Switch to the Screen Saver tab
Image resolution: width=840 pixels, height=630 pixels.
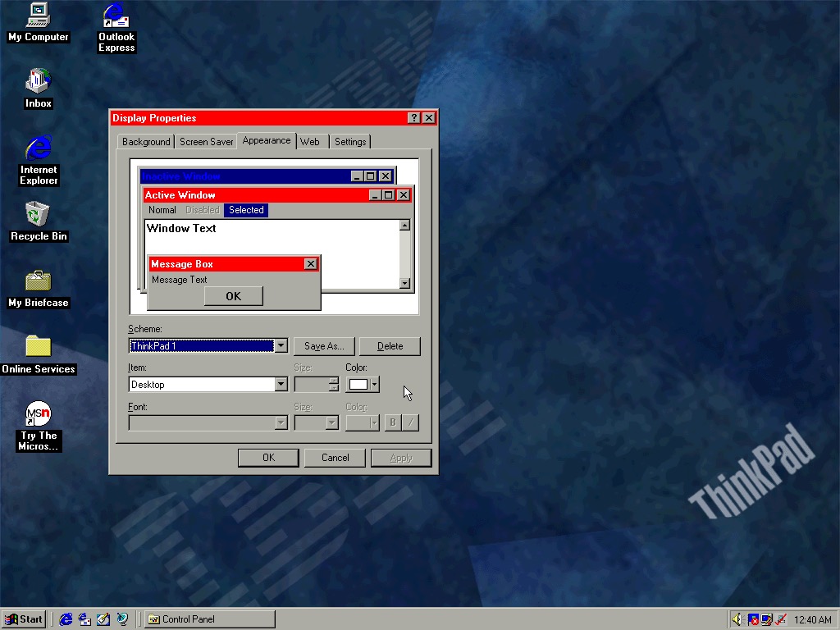206,142
